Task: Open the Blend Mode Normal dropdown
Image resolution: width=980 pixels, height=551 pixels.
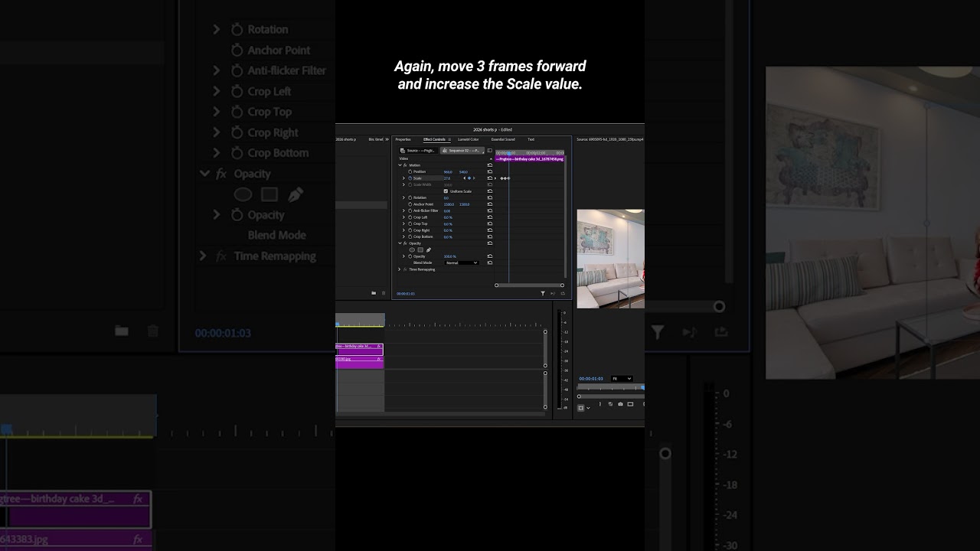Action: tap(462, 262)
